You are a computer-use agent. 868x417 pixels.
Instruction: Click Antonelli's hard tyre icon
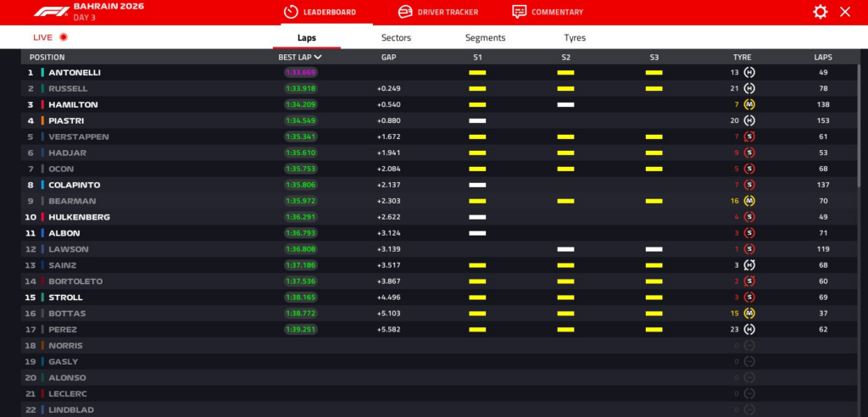tap(749, 73)
